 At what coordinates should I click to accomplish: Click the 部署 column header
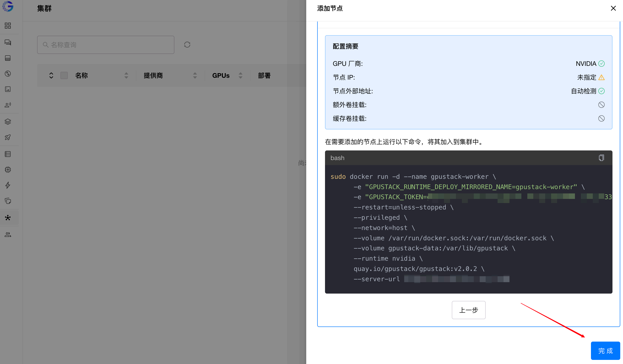(264, 75)
